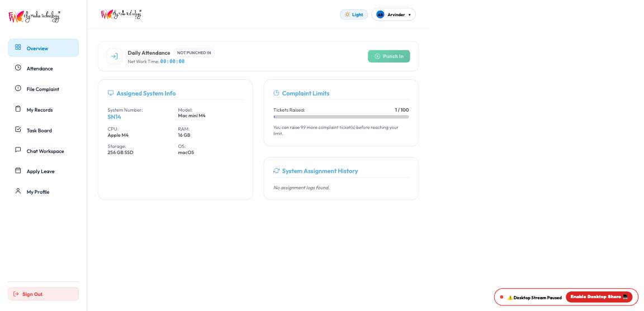
Task: Click Enable Desktop Share button
Action: point(599,297)
